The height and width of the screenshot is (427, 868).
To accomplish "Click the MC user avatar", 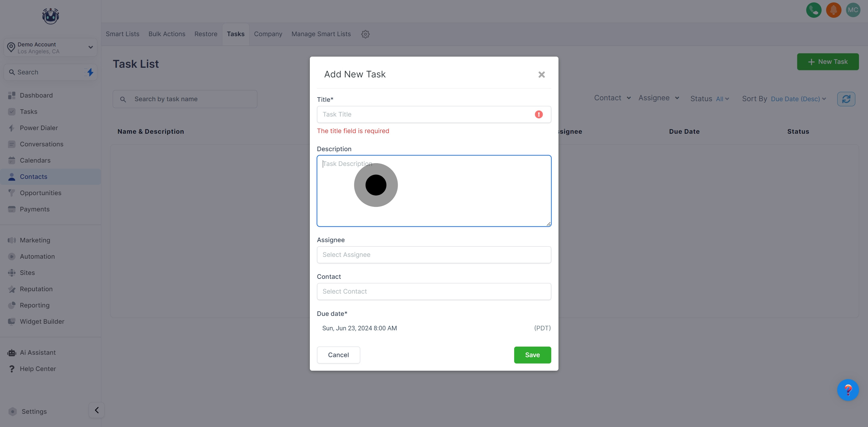I will 853,10.
